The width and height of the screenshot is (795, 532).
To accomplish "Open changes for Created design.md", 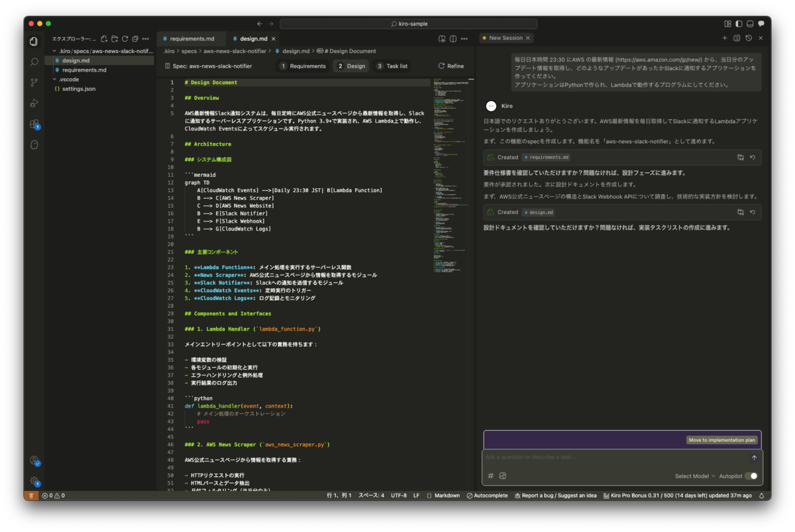I will 741,213.
